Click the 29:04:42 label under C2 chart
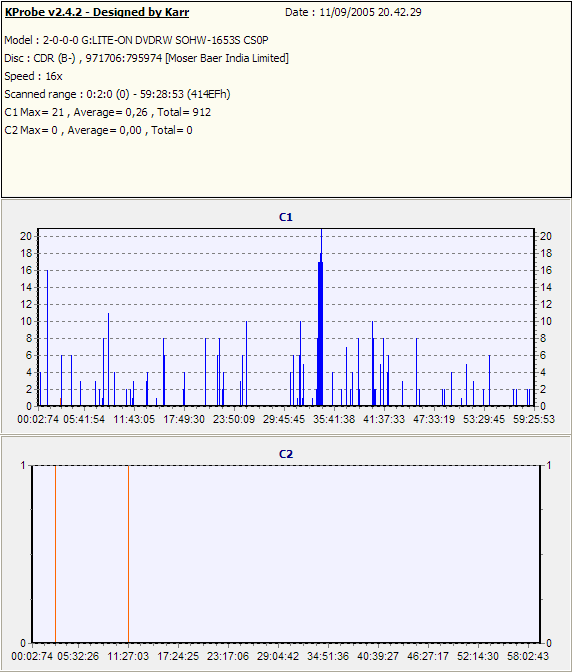 click(278, 656)
